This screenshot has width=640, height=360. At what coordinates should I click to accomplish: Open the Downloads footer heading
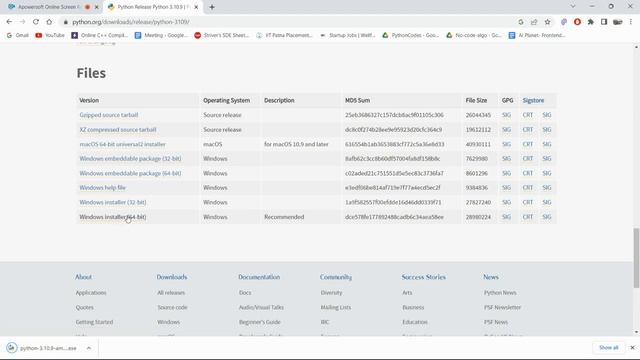pos(172,277)
